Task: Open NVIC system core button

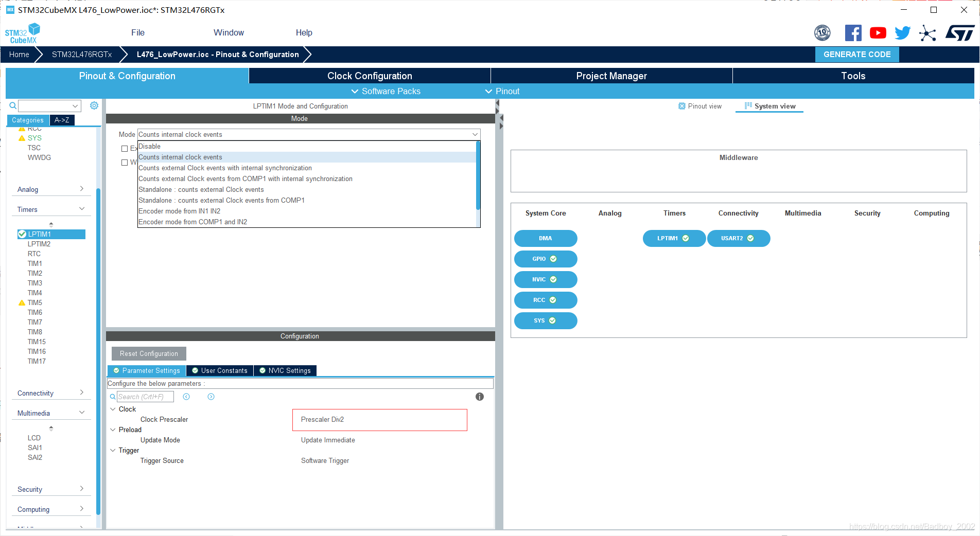Action: coord(546,279)
